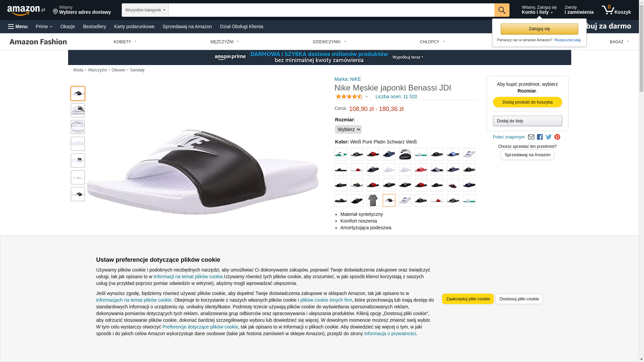Select the grey t-shirt color swatch
Screen dimensions: 644x362
[x=373, y=200]
